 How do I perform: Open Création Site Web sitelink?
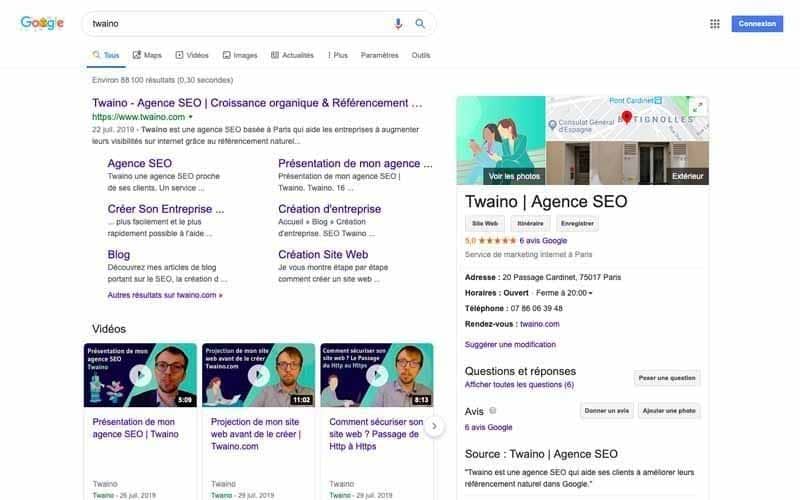pos(323,254)
